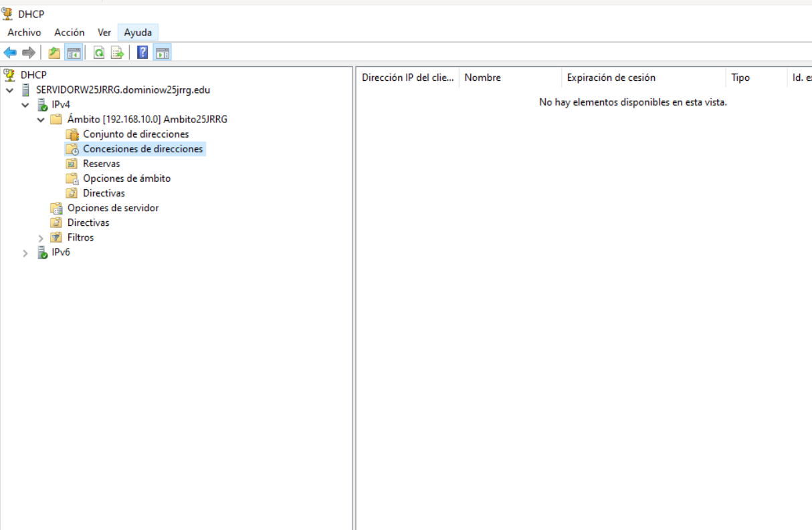The width and height of the screenshot is (812, 530).
Task: Click the Forward arrow in the toolbar
Action: pyautogui.click(x=29, y=53)
